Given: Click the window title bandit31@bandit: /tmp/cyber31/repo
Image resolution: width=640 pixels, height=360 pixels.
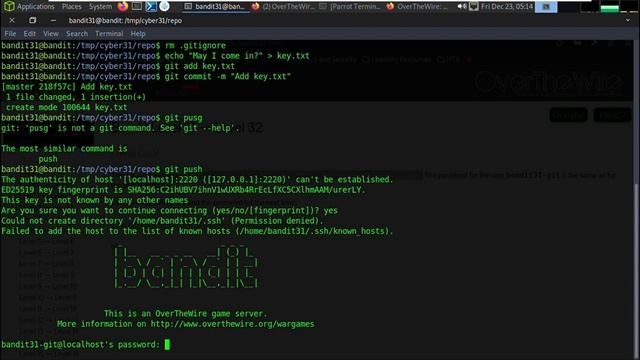Looking at the screenshot, I should point(125,20).
